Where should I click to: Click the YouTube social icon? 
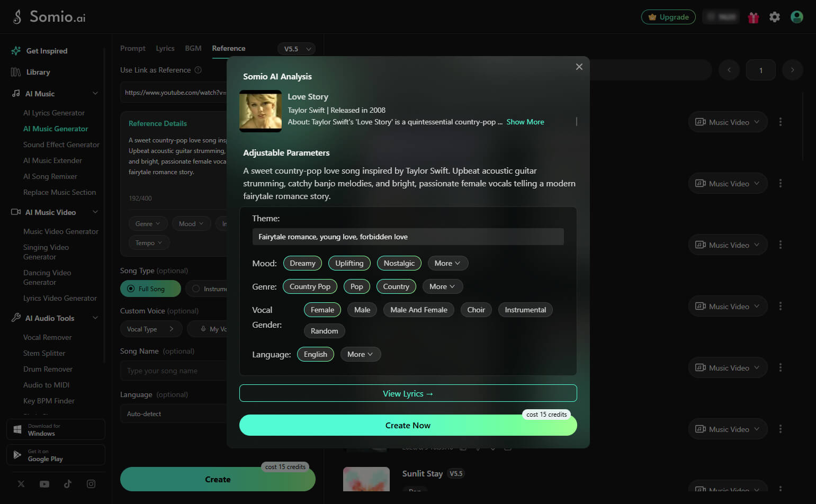coord(44,484)
